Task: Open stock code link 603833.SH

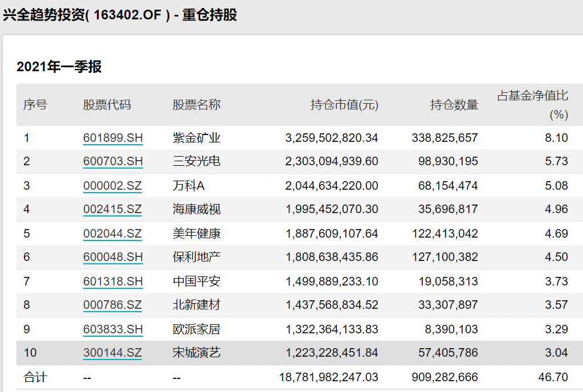Action: pyautogui.click(x=113, y=329)
